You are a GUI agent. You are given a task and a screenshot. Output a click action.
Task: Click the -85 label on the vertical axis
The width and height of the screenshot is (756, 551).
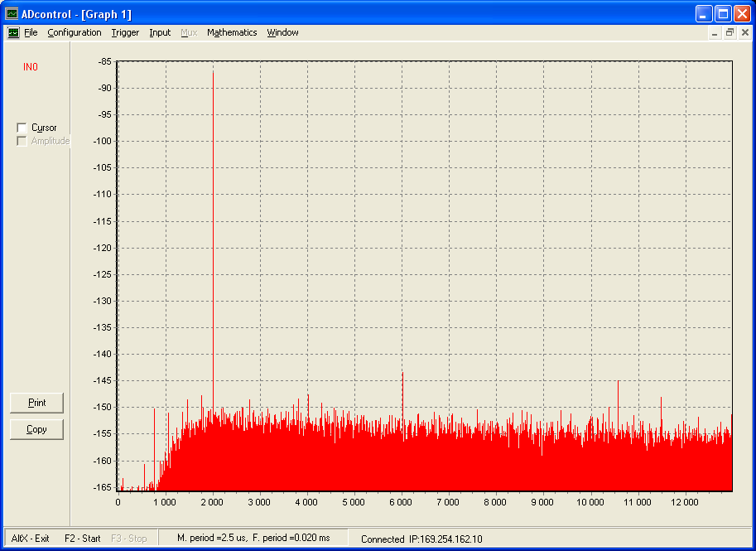(104, 62)
